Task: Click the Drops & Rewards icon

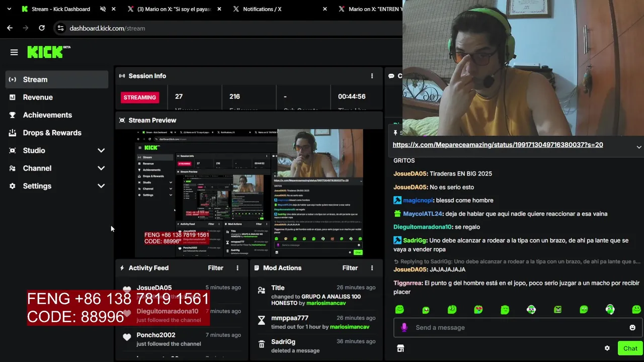Action: [13, 133]
